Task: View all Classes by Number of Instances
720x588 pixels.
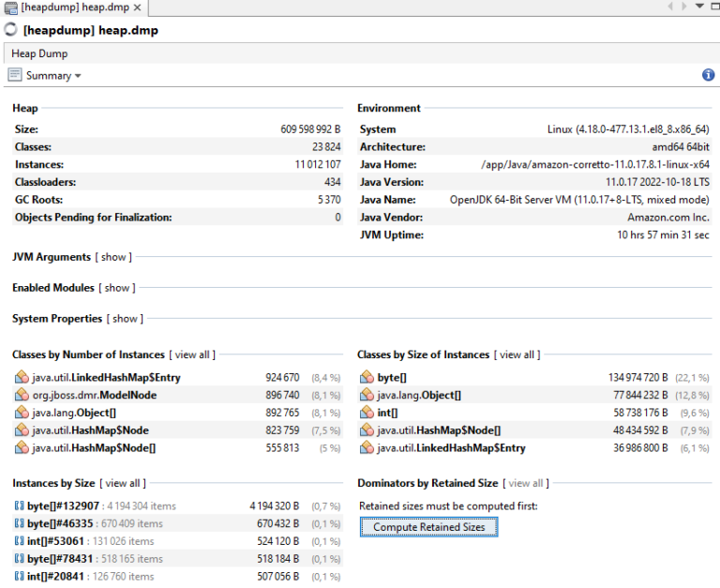Action: pos(192,354)
